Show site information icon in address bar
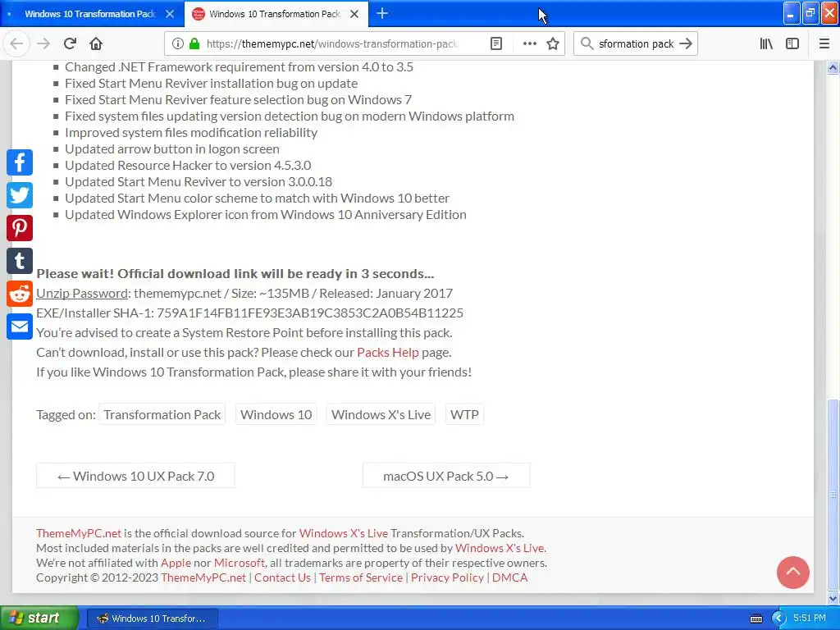The height and width of the screenshot is (630, 840). click(x=178, y=44)
